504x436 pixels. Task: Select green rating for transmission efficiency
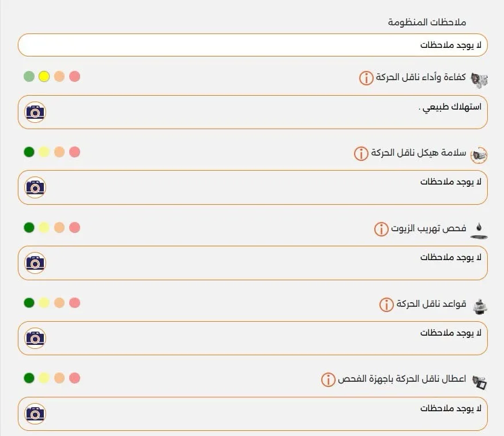click(29, 76)
